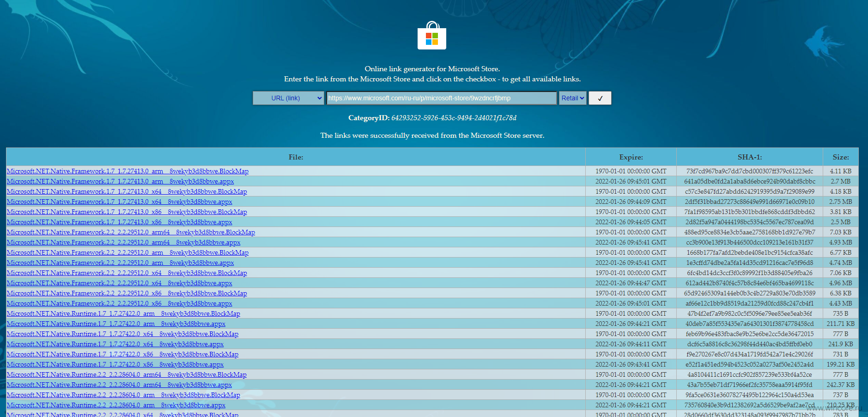
Task: Select SHA-1 hash c57c3e847fd27abdd6242919395d9a7f29089e99
Action: point(750,191)
